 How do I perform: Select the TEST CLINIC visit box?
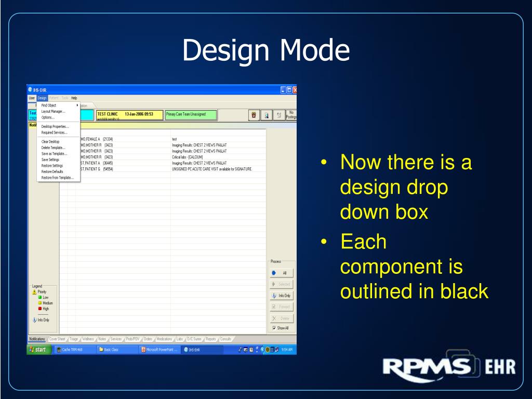[129, 115]
